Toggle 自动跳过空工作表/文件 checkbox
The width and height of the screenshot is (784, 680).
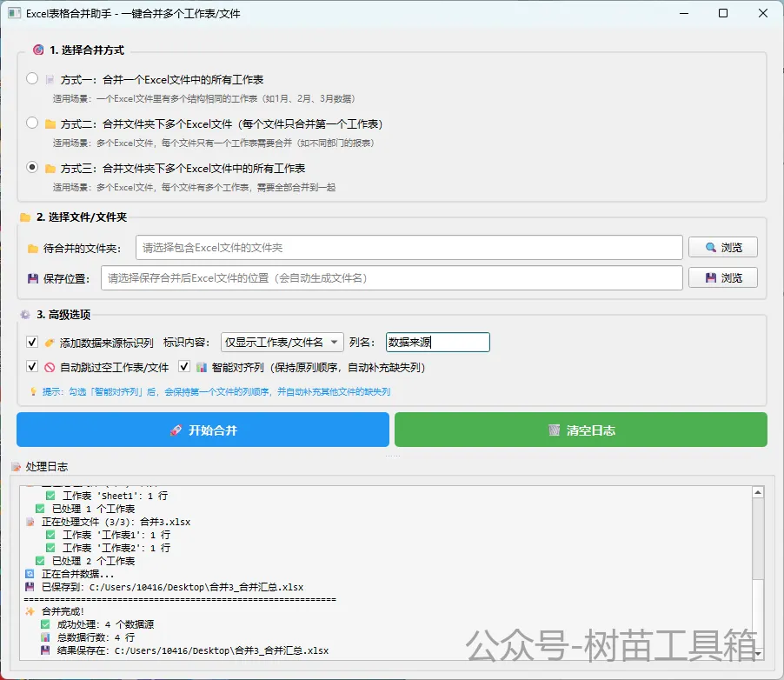[32, 367]
